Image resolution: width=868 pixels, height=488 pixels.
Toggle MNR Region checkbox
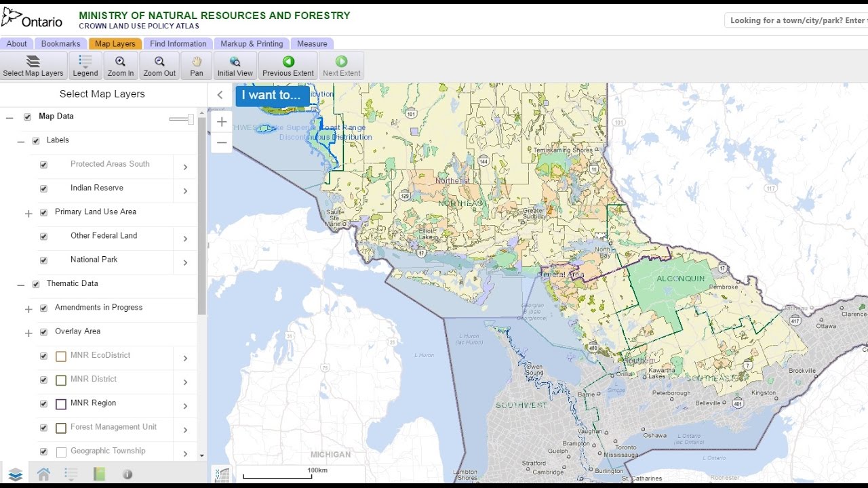[x=43, y=404]
